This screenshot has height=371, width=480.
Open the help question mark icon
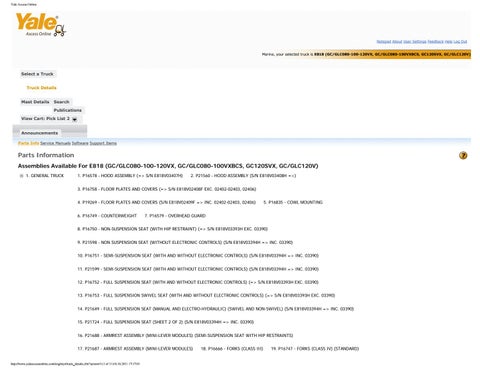(x=463, y=155)
